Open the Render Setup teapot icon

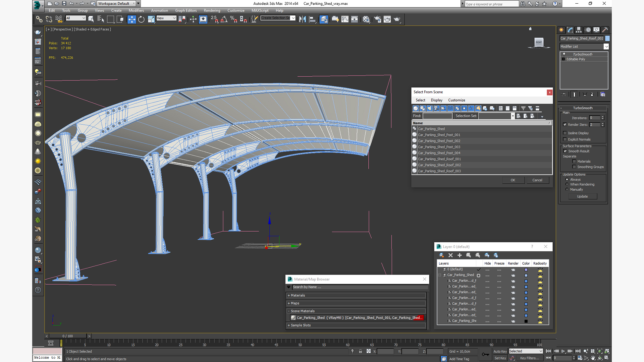(x=378, y=19)
